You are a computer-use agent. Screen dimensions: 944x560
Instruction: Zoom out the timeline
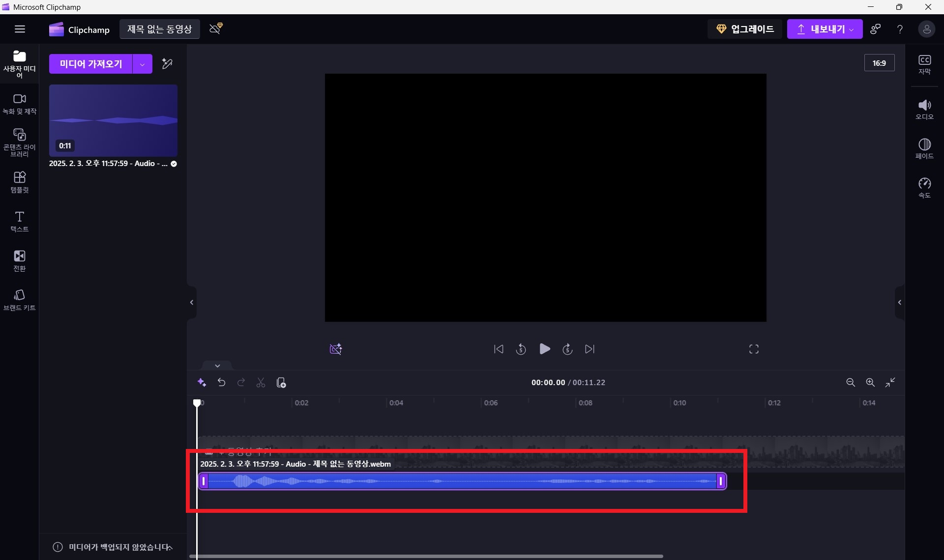pyautogui.click(x=851, y=383)
